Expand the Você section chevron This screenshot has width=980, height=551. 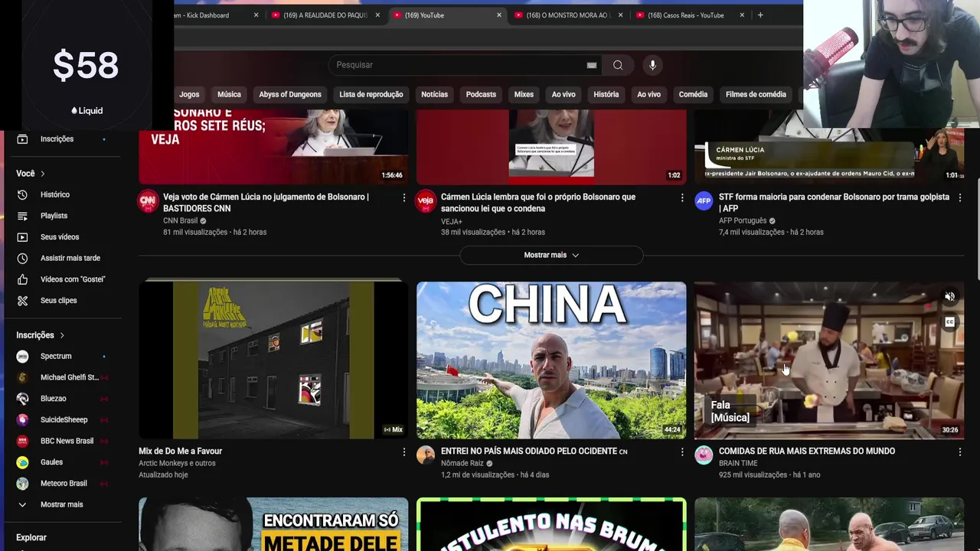coord(43,174)
